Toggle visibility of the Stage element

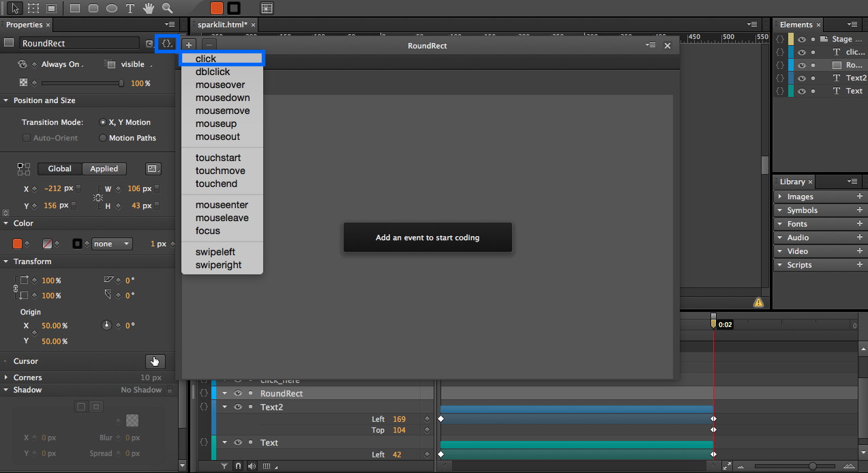(803, 39)
